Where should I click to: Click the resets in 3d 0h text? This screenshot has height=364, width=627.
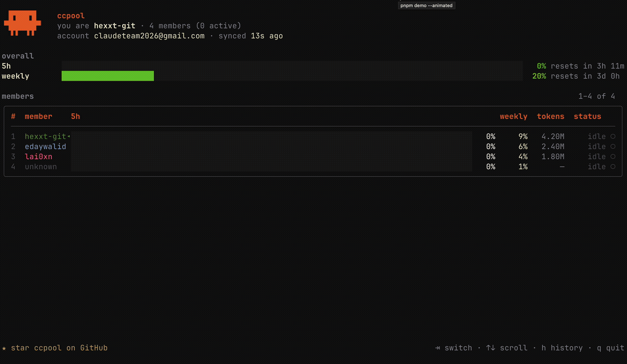(585, 76)
